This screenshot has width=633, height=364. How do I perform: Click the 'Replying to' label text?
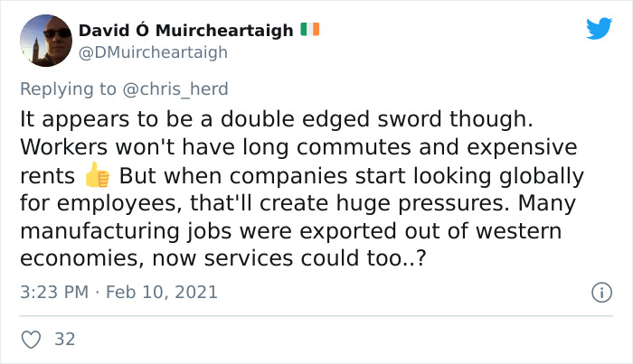click(68, 89)
